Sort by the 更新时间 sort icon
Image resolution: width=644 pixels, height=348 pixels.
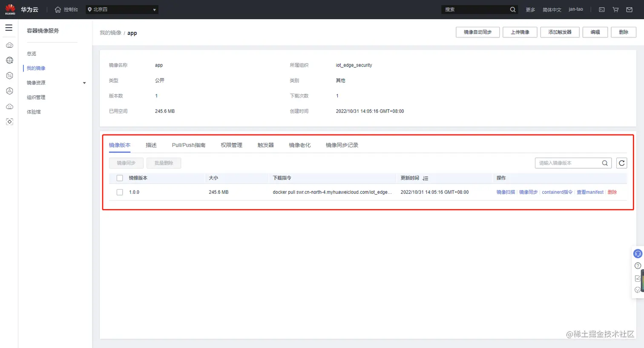[x=425, y=178]
